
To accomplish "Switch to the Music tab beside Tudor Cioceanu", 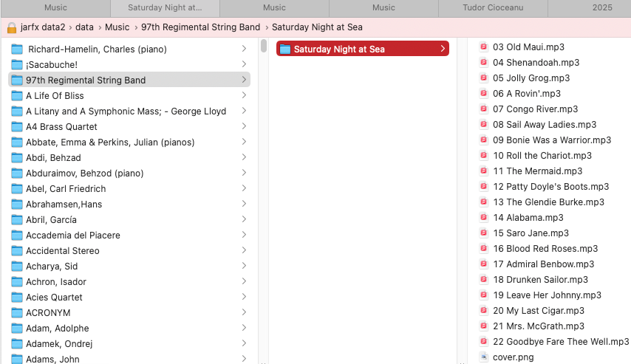I will 383,7.
